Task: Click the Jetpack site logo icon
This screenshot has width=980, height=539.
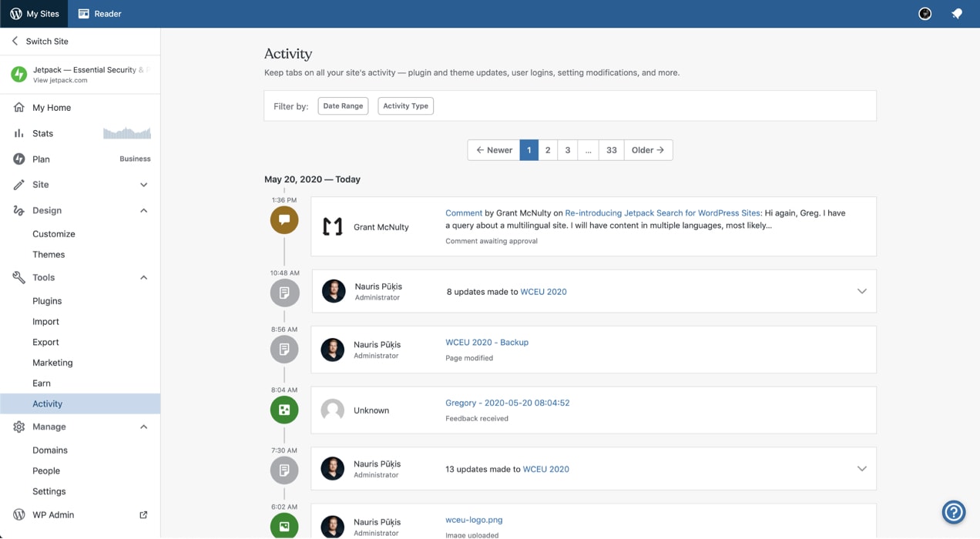Action: (x=19, y=74)
